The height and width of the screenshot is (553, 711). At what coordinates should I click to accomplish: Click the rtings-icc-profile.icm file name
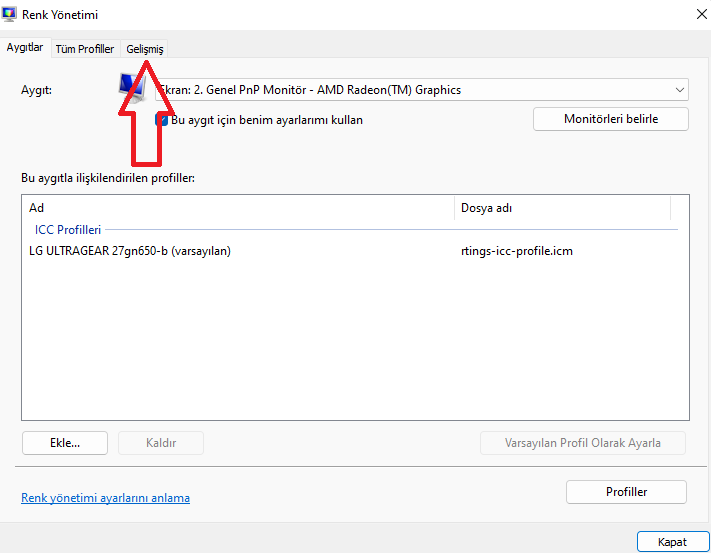tap(517, 251)
